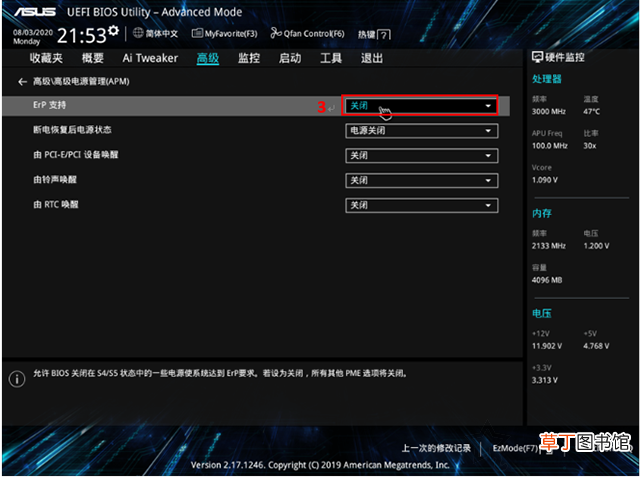Click 上一次的修改记录 button

[436, 448]
